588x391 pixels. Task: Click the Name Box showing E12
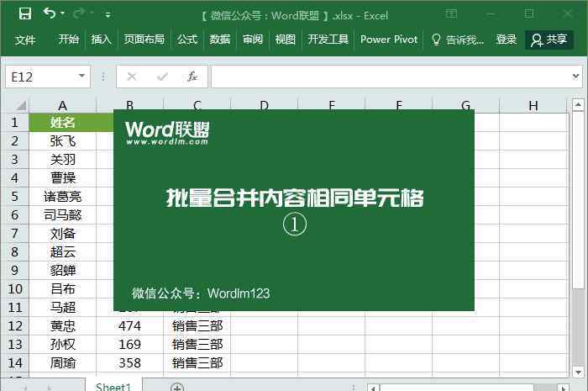pos(41,77)
